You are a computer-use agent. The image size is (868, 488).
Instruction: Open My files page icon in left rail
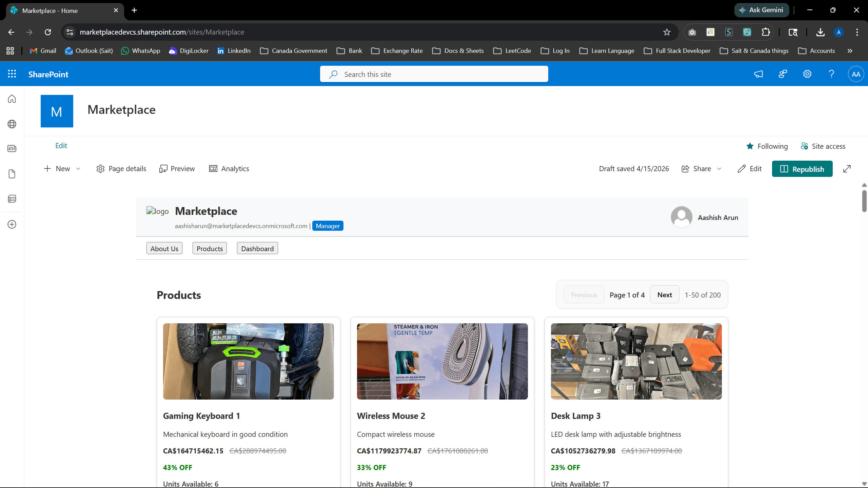coord(12,174)
